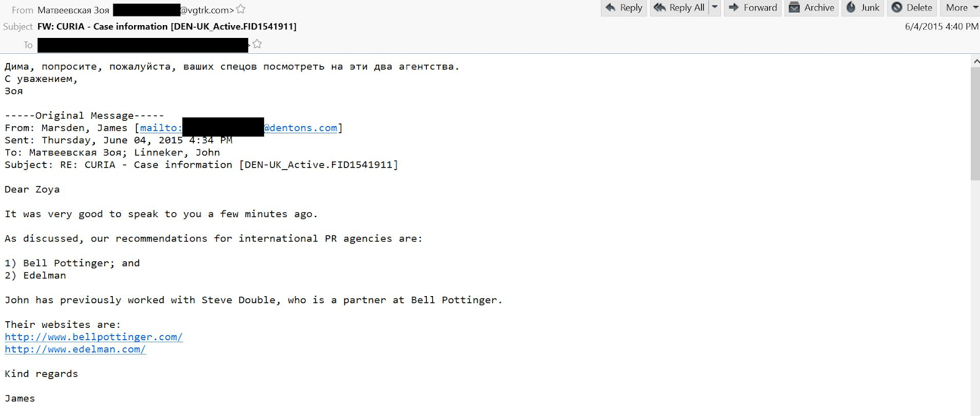
Task: Click the Reply All button
Action: [x=679, y=8]
